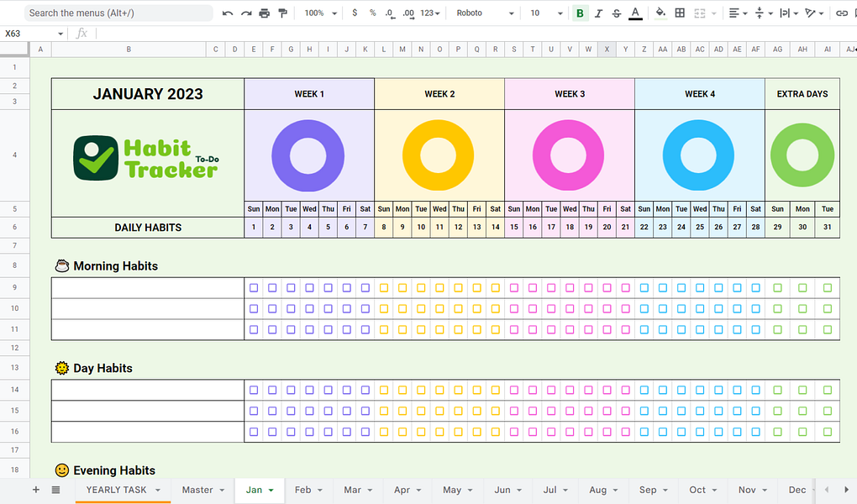The image size is (857, 504).
Task: Select the first Morning Habits name cell
Action: tap(148, 287)
